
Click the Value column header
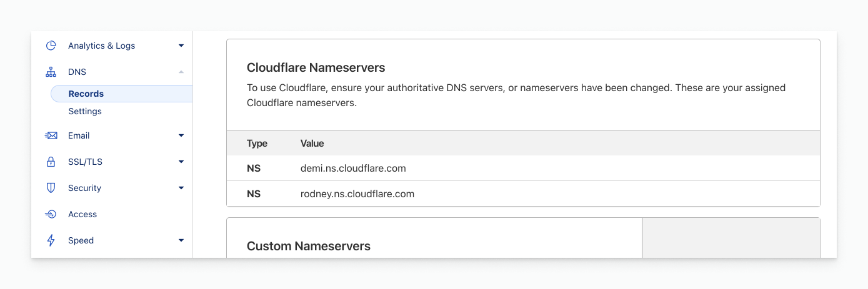(312, 144)
